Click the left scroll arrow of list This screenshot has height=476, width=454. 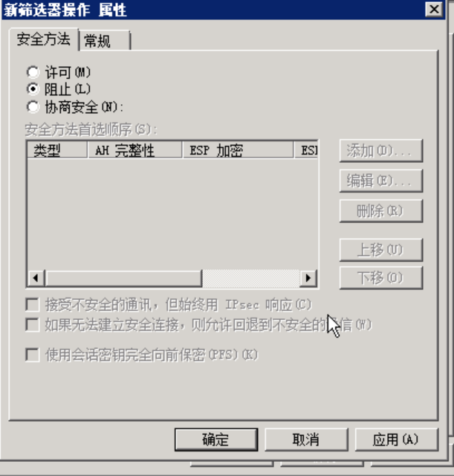point(36,277)
